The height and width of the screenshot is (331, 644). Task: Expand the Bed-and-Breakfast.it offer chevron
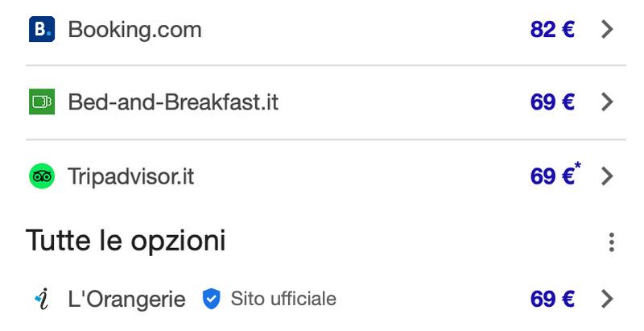(x=608, y=102)
